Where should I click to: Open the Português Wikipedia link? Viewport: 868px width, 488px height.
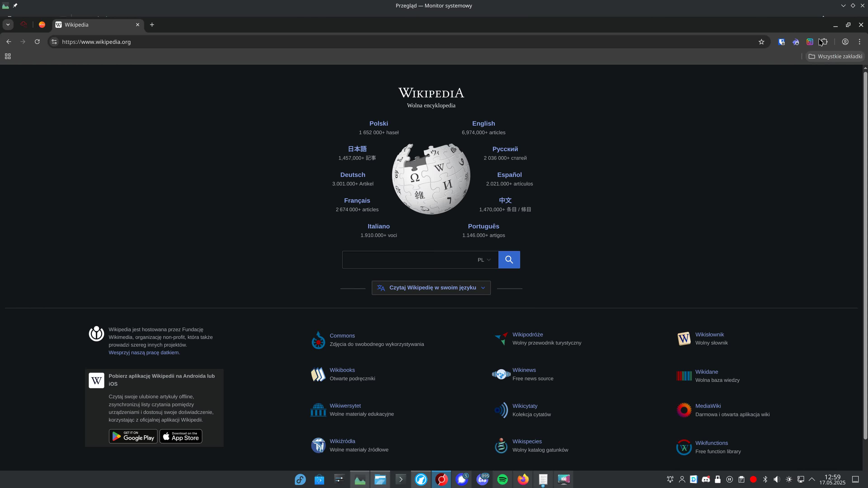tap(483, 226)
